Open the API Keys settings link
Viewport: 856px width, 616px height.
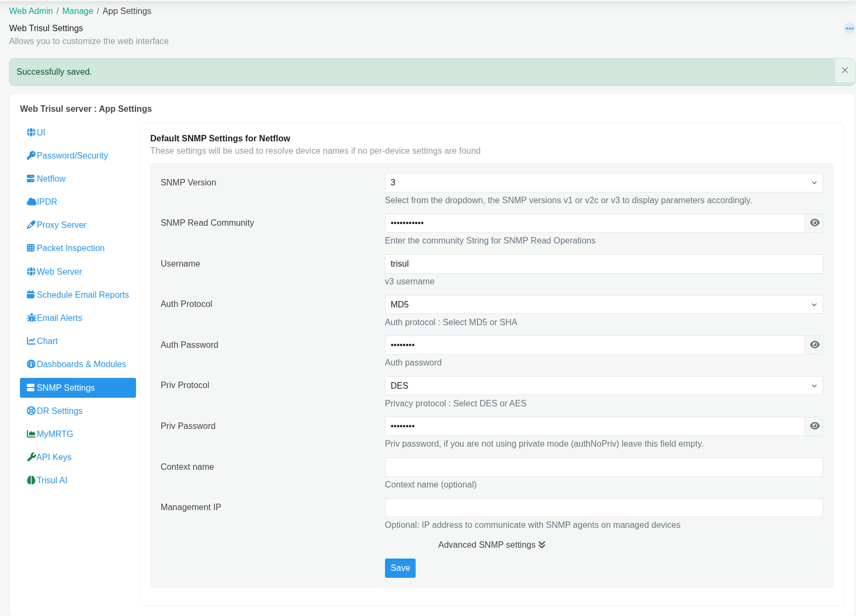tap(78, 457)
